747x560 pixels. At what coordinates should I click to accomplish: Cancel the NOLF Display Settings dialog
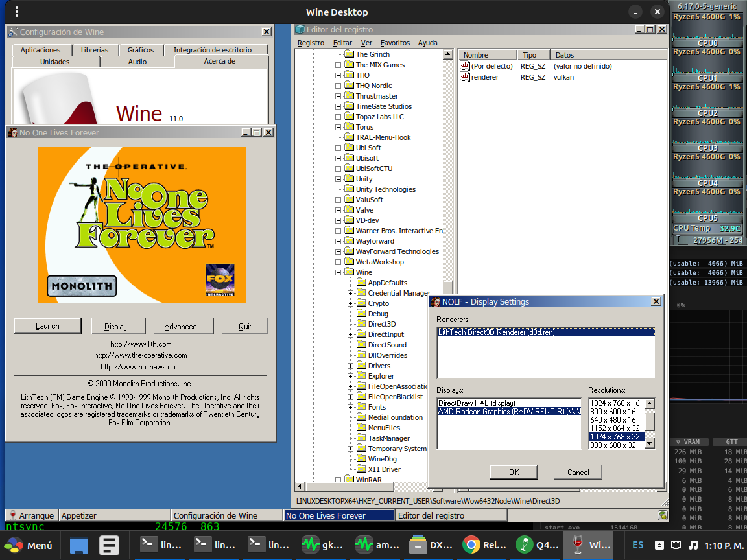[578, 472]
